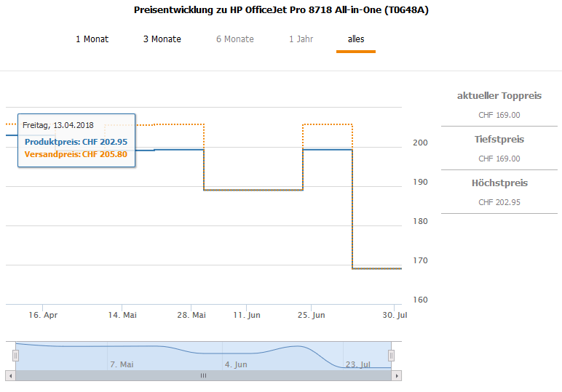Click the Höchstpreis CHF 202.95 value
562x392 pixels.
499,202
